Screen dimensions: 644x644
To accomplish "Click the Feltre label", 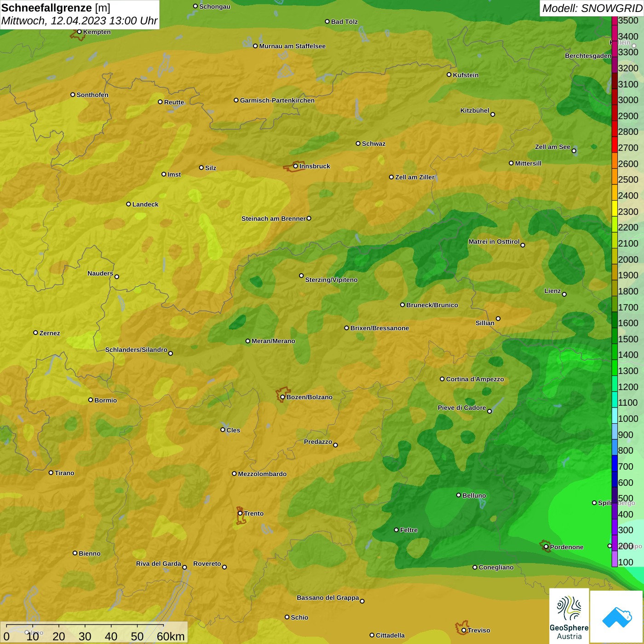I will 408,530.
